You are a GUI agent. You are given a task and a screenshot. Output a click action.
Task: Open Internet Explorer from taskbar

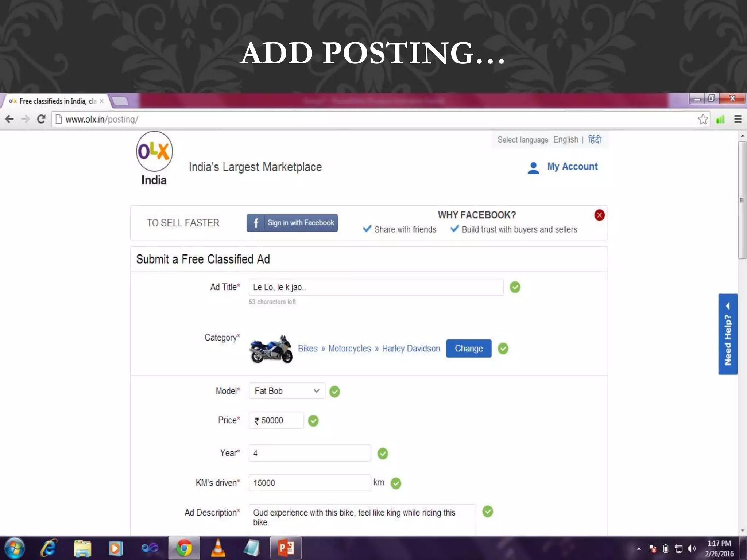tap(49, 548)
